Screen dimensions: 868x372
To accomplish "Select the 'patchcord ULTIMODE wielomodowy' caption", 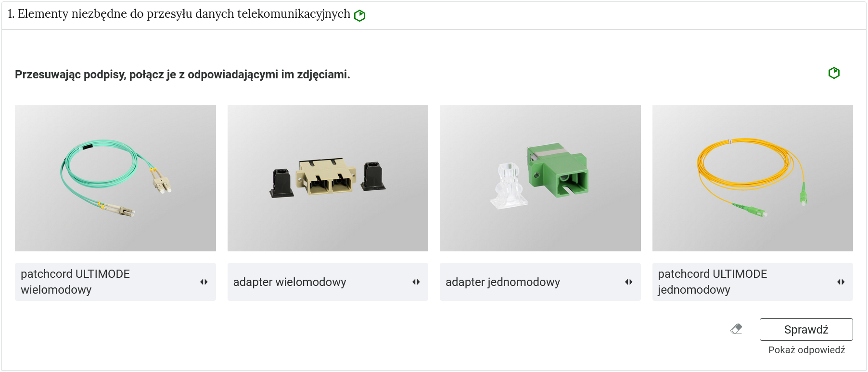I will click(x=115, y=282).
